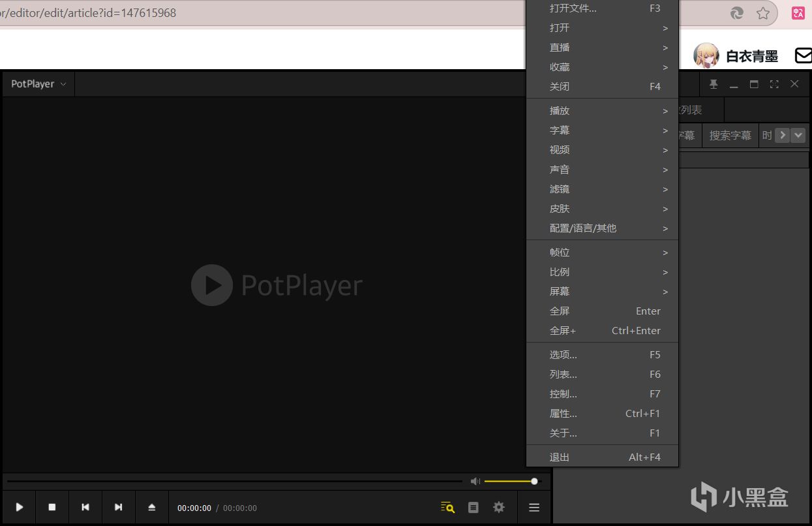Click the right arrow tab scroll button
The height and width of the screenshot is (526, 812).
pos(781,135)
